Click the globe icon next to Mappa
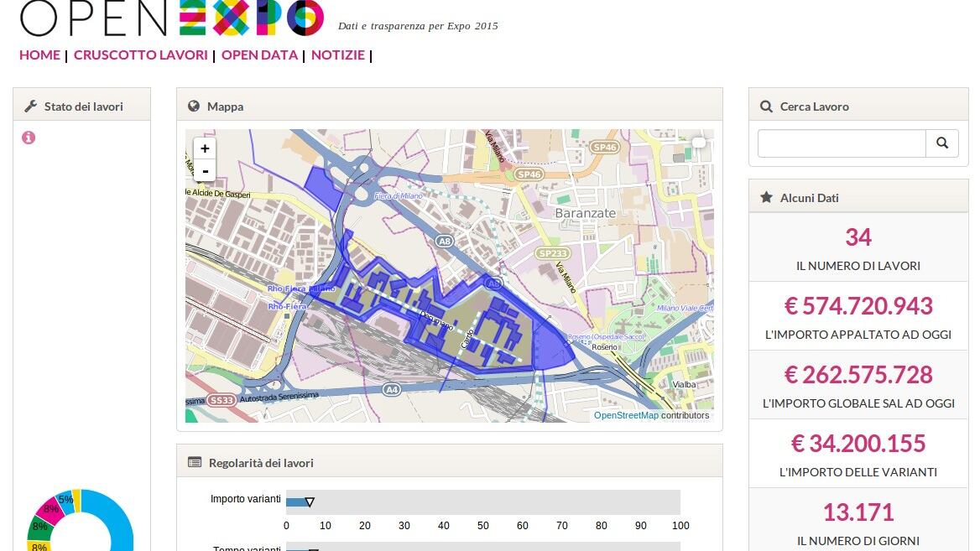The image size is (980, 551). (x=194, y=107)
